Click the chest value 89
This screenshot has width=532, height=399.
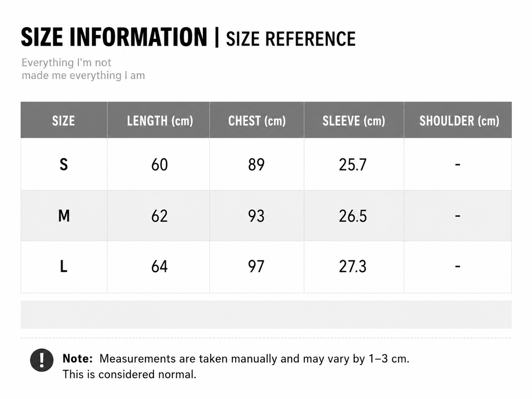pyautogui.click(x=256, y=164)
